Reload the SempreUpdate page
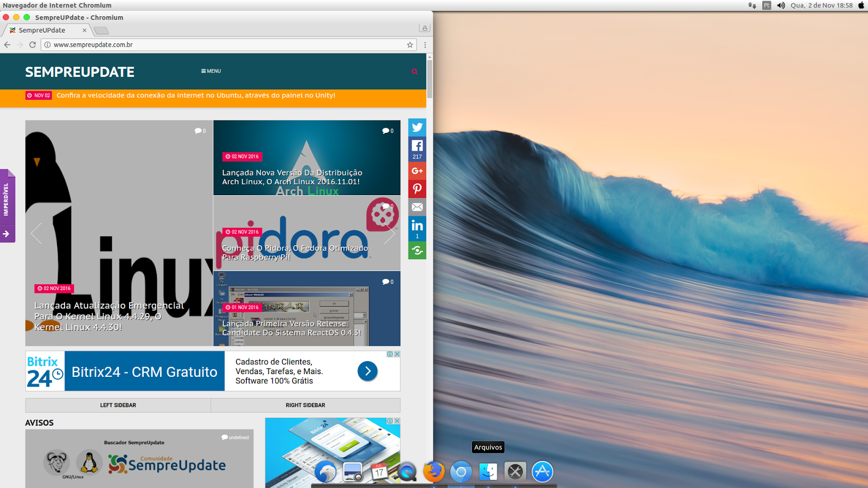868x488 pixels. (x=33, y=44)
